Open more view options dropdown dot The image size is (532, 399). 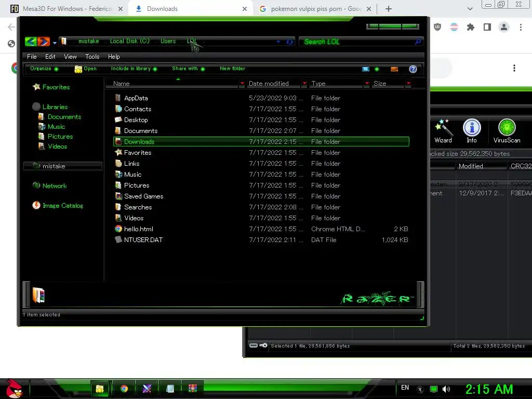coord(377,69)
